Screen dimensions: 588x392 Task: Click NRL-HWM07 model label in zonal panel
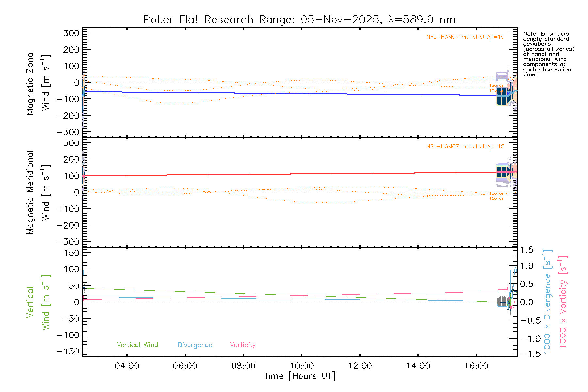pyautogui.click(x=465, y=37)
